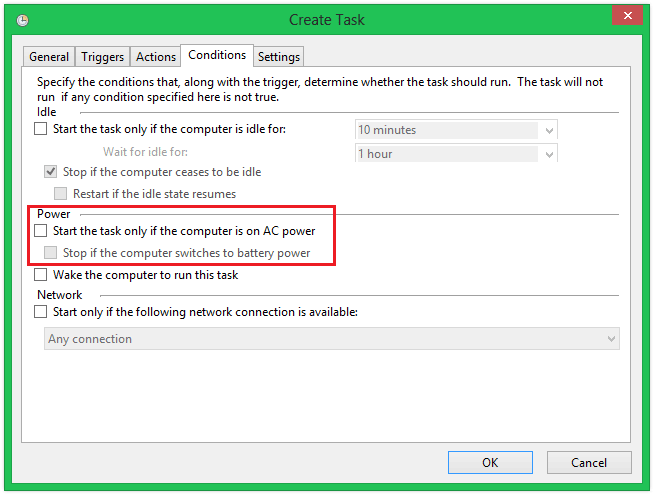The width and height of the screenshot is (655, 495).
Task: Click the Create Task title bar
Action: click(326, 20)
